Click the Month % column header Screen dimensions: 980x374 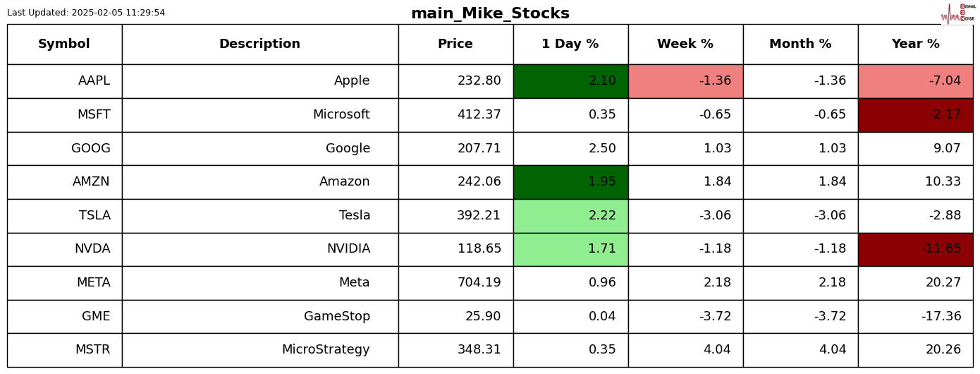[800, 44]
